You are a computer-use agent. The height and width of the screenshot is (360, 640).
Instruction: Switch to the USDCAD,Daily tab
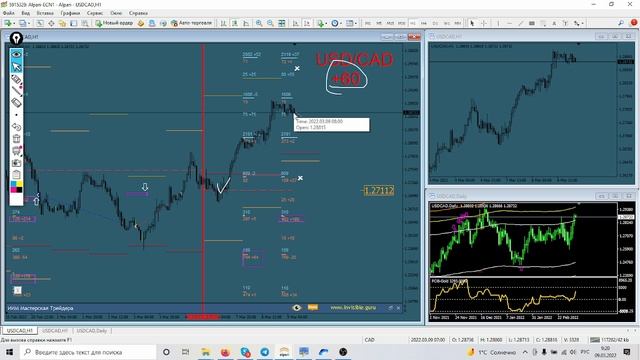[x=91, y=331]
